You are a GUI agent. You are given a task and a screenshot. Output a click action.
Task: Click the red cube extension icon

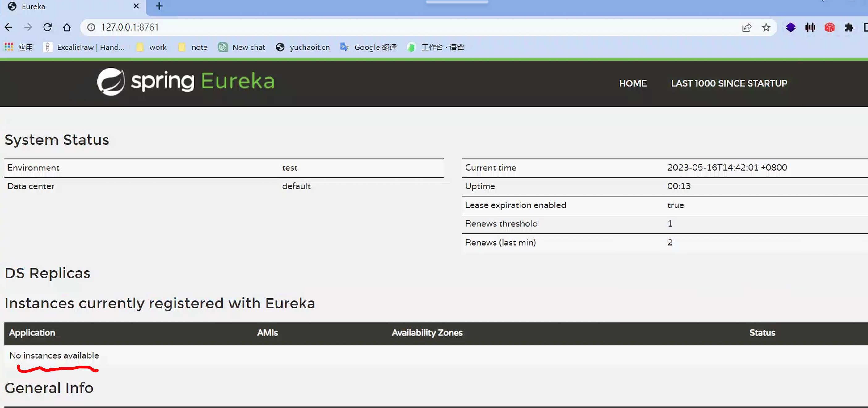[x=829, y=27]
